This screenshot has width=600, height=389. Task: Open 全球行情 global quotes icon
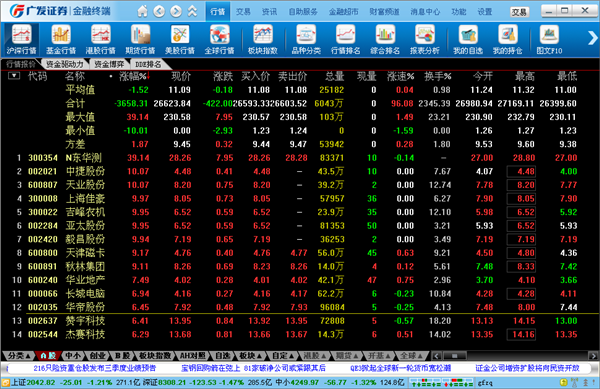(219, 39)
